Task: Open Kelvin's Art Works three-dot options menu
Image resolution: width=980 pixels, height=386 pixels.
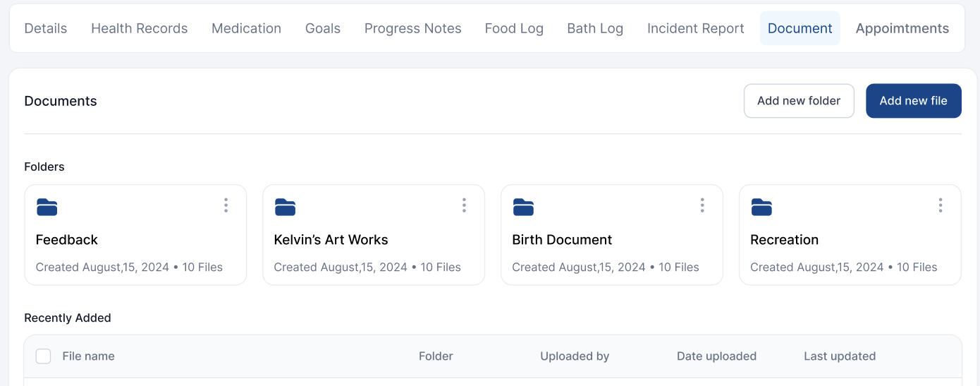Action: point(464,205)
